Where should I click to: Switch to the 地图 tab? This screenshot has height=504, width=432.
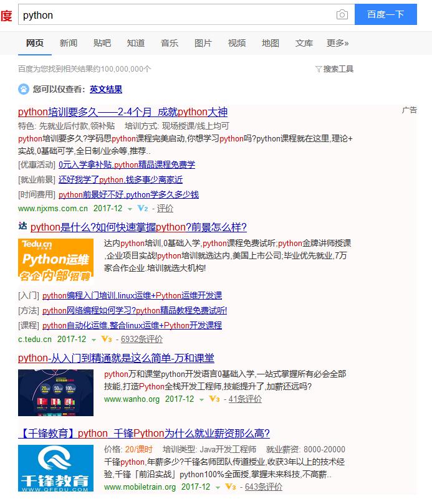tap(271, 43)
